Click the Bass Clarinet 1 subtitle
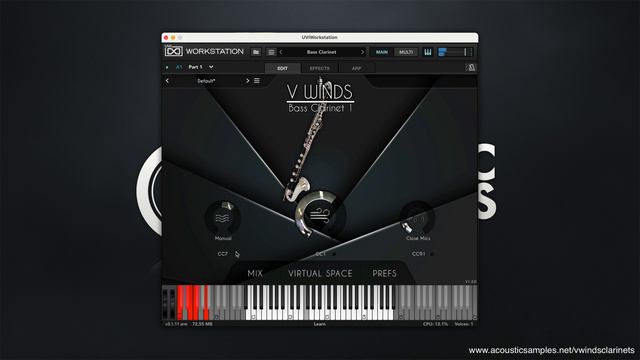This screenshot has height=360, width=640. 320,109
